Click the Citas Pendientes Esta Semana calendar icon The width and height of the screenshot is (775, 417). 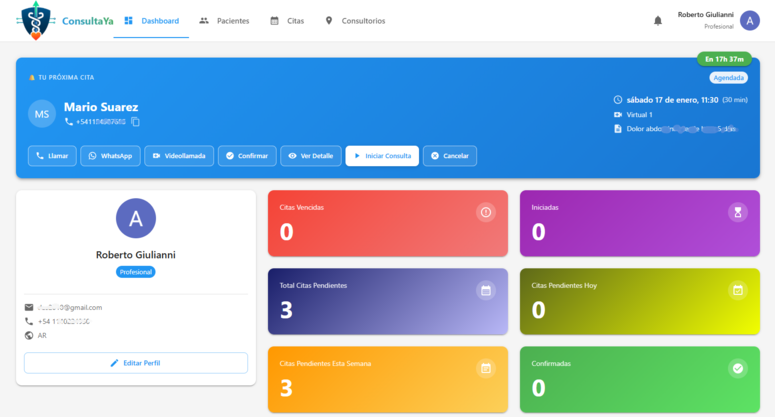(486, 368)
